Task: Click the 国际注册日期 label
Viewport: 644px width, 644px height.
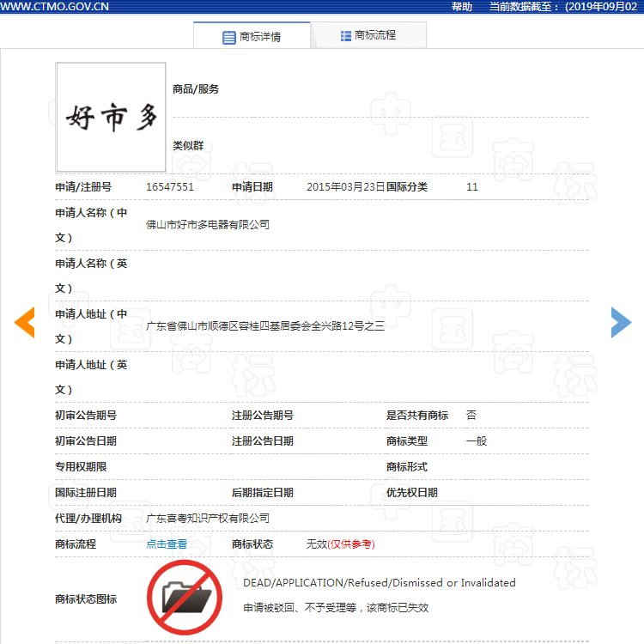Action: tap(86, 493)
